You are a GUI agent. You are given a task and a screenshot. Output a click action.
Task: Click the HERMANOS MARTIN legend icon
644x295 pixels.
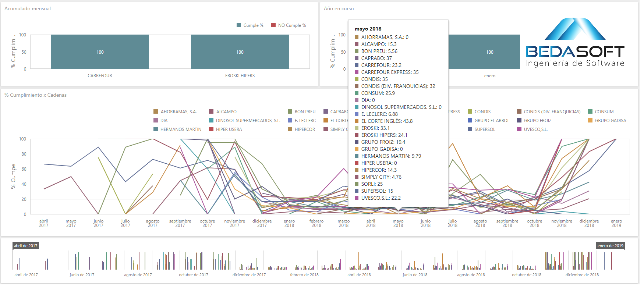tap(156, 129)
